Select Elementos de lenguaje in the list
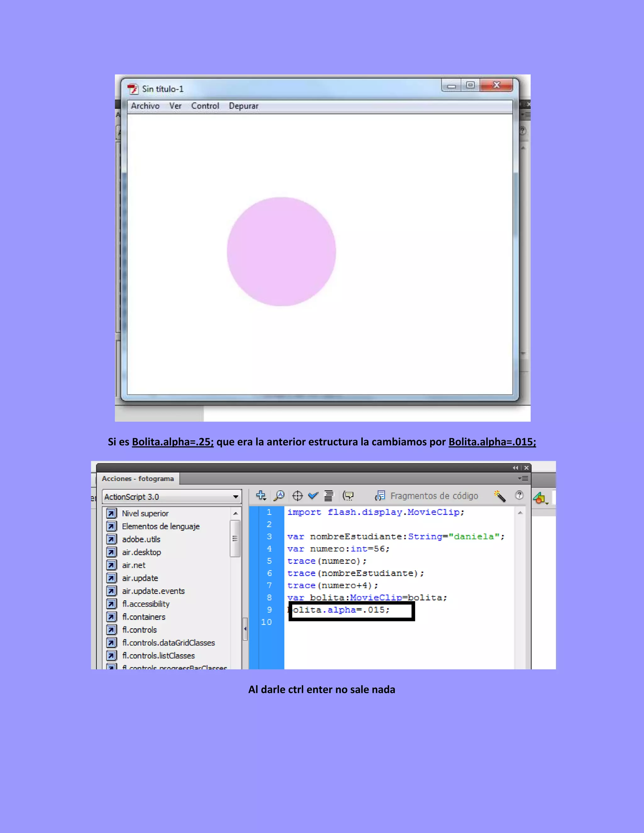The height and width of the screenshot is (833, 644). point(161,526)
